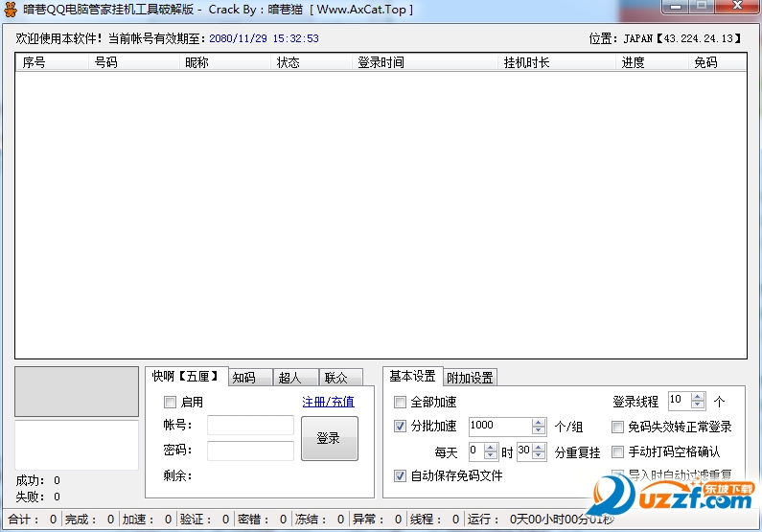Click the 帐号 input field

[250, 425]
